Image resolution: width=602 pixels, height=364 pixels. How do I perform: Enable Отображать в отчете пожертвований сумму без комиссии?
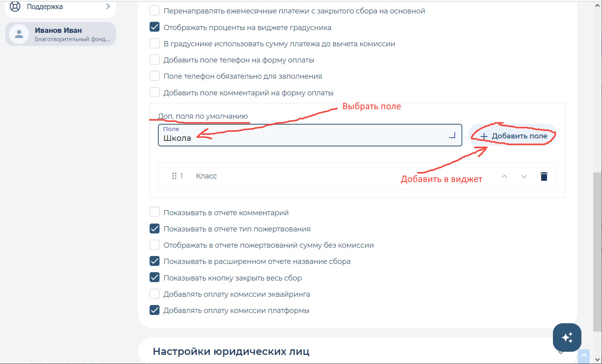click(155, 245)
